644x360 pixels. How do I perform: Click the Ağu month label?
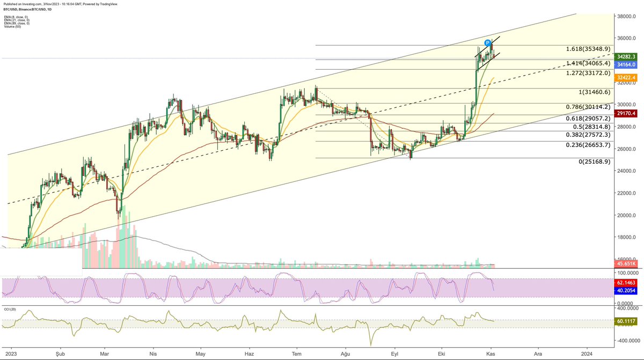(345, 354)
